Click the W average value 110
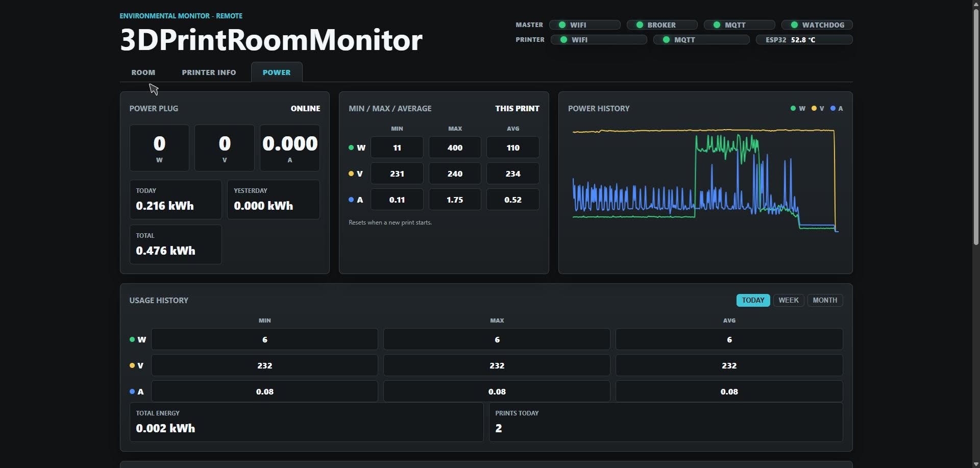The height and width of the screenshot is (468, 980). pyautogui.click(x=513, y=147)
